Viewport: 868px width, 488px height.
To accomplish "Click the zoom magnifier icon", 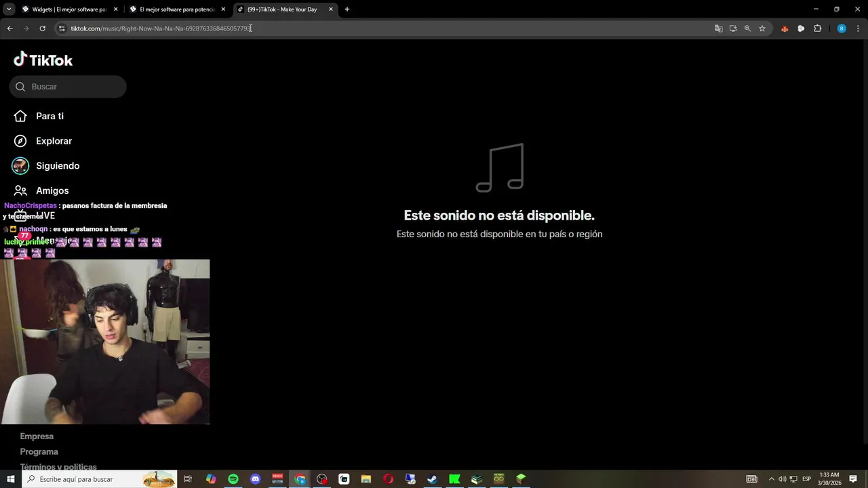I will [x=747, y=28].
